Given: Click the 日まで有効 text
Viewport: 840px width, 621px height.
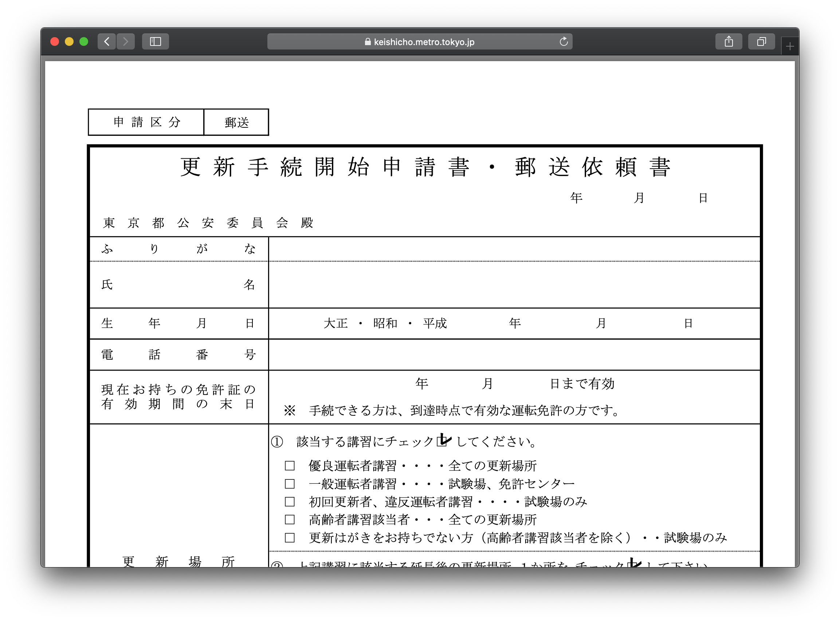Looking at the screenshot, I should pos(582,384).
